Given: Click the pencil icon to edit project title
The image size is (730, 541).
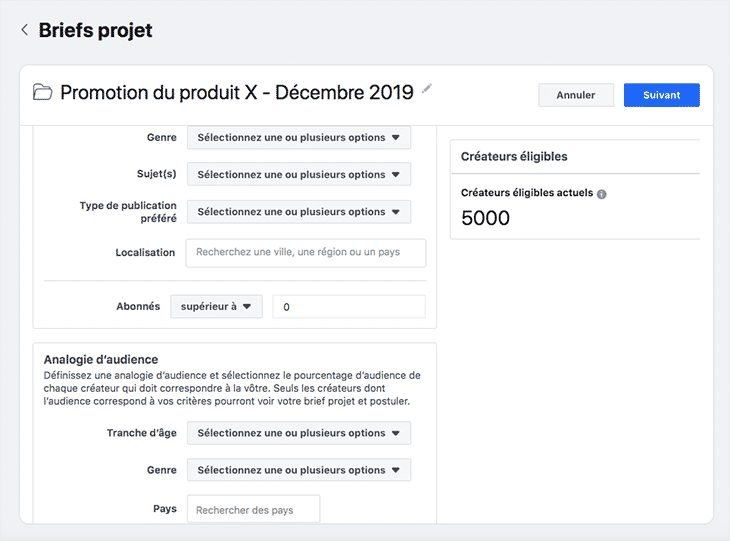Looking at the screenshot, I should pyautogui.click(x=427, y=90).
